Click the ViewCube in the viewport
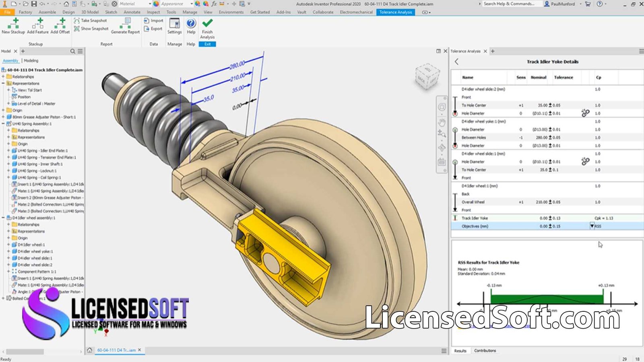 coord(427,77)
